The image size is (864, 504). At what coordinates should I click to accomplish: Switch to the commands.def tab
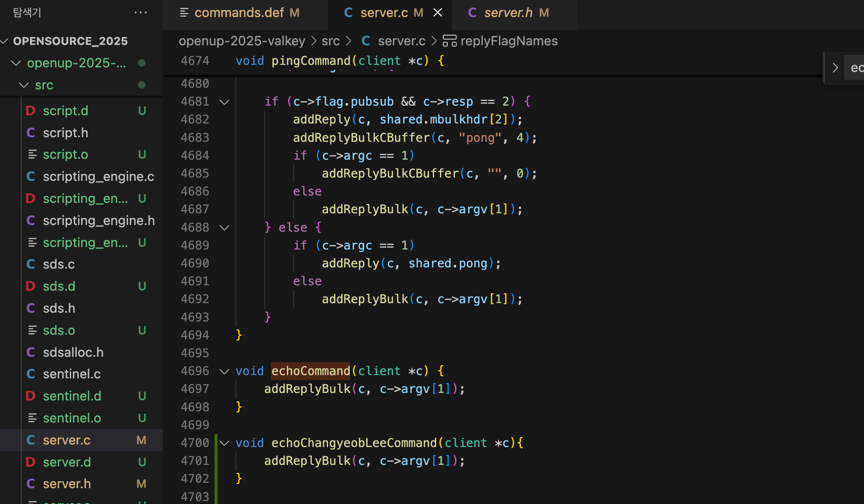click(239, 12)
